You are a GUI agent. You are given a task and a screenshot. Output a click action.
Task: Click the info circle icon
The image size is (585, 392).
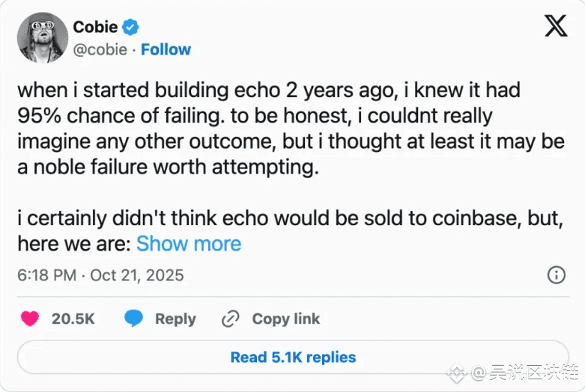(x=557, y=275)
